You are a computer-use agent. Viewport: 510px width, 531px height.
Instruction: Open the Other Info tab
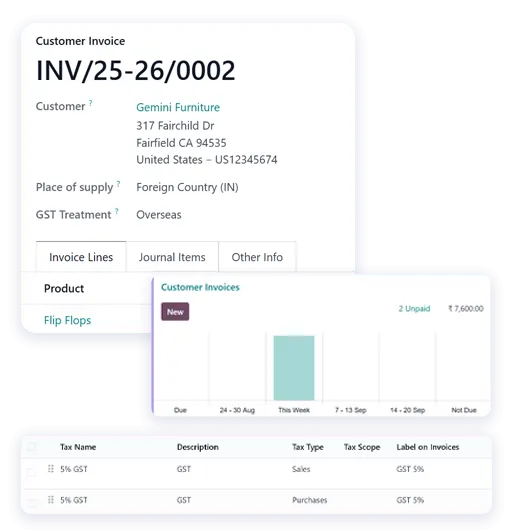tap(257, 257)
